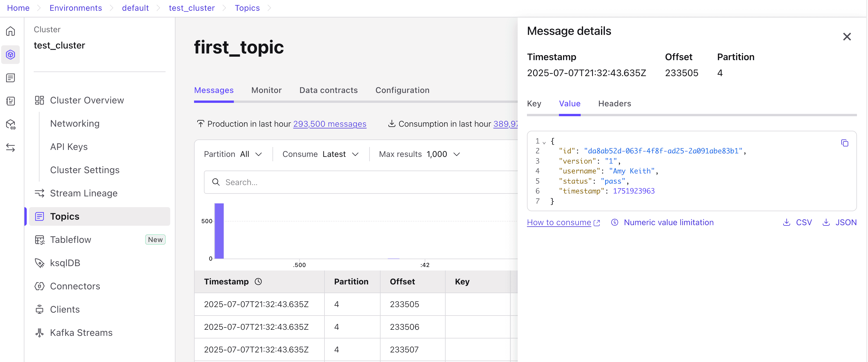
Task: Open ksqlDB in sidebar
Action: point(65,263)
